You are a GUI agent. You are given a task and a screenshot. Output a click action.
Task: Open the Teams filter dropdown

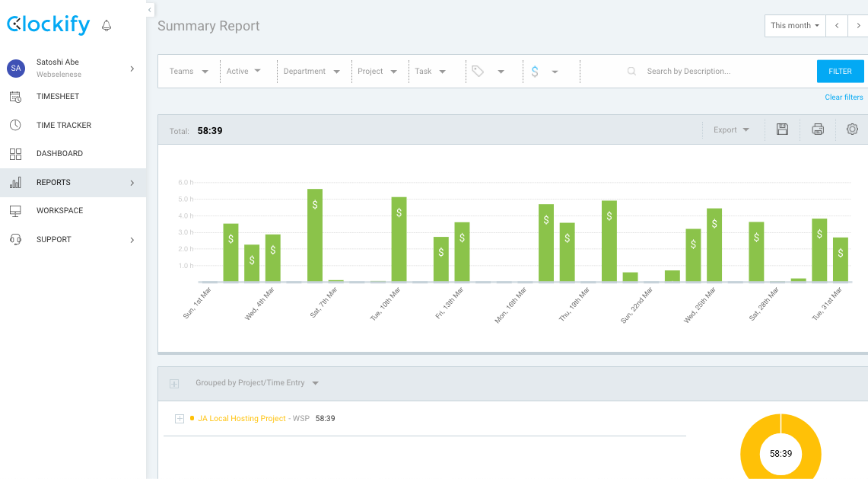point(189,71)
